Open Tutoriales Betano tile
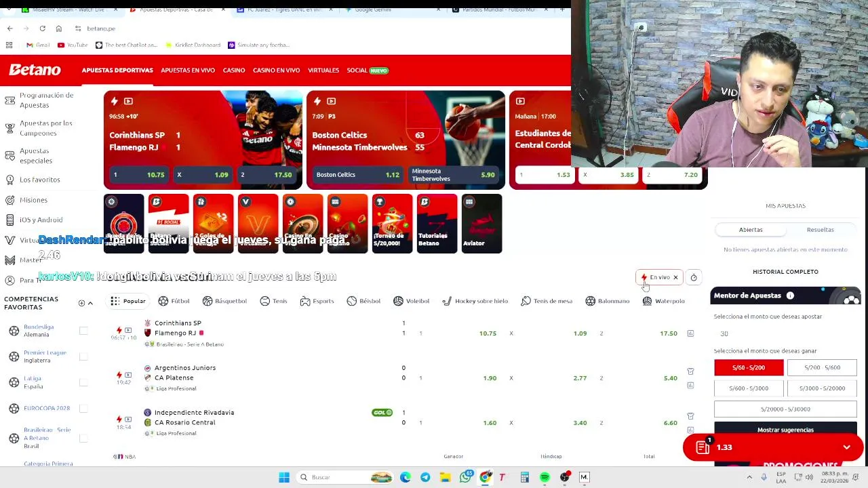Image resolution: width=868 pixels, height=488 pixels. [x=437, y=224]
